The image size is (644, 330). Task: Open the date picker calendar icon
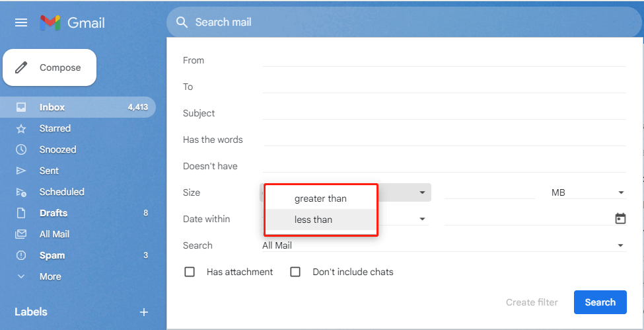point(620,219)
